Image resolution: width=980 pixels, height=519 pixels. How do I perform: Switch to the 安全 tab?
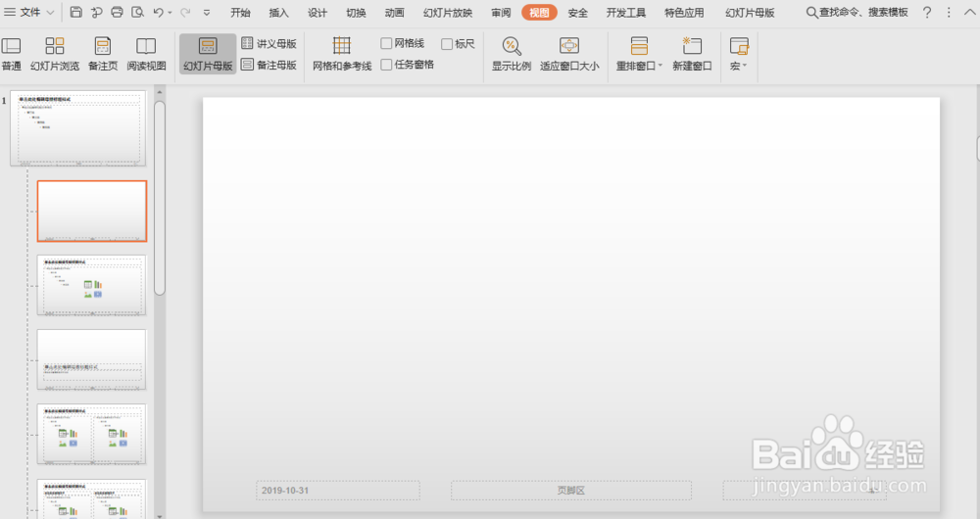(x=577, y=13)
